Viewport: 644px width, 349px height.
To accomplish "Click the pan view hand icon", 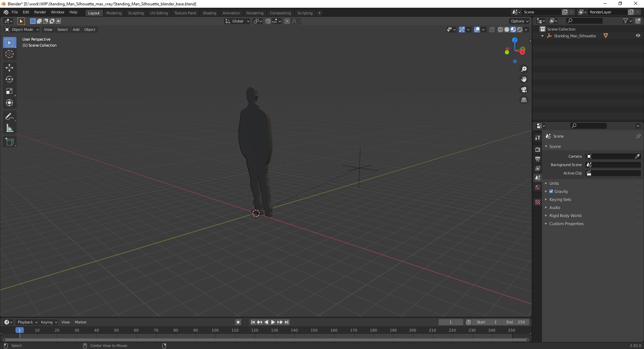I will [x=524, y=80].
